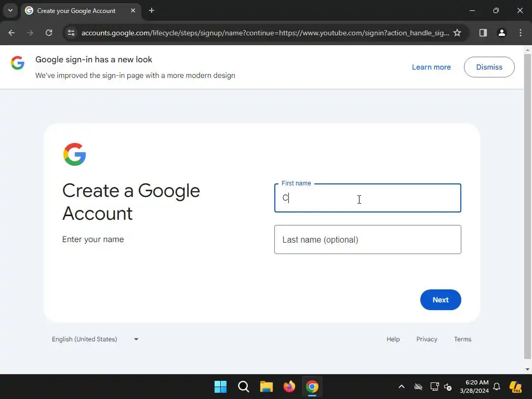Open the clock showing 6:20 AM
The image size is (532, 399).
coord(474,387)
